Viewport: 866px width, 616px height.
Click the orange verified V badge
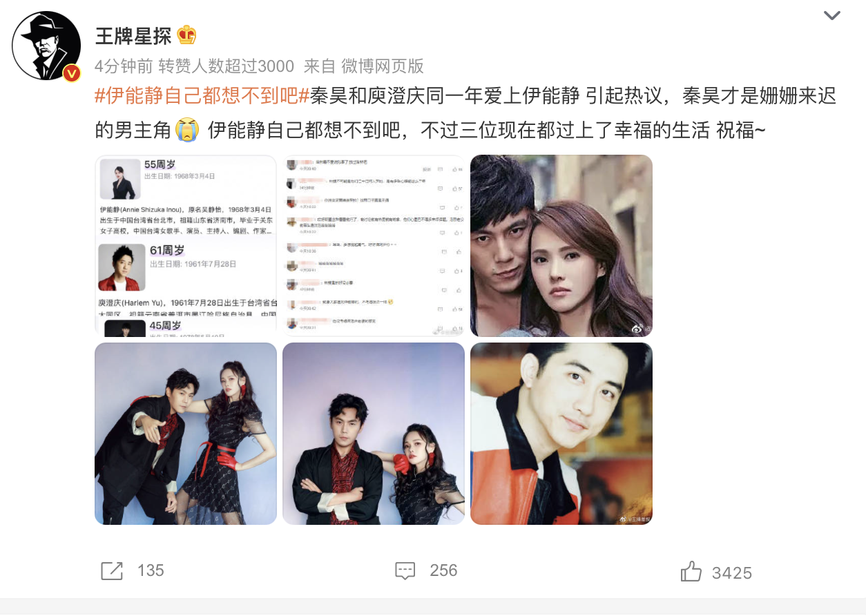click(72, 73)
